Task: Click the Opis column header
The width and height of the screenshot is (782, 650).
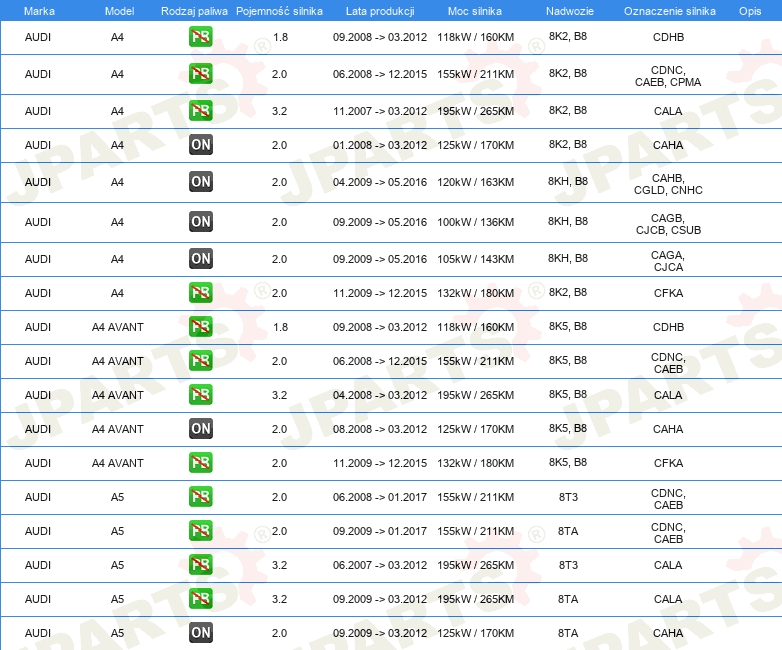Action: [750, 11]
